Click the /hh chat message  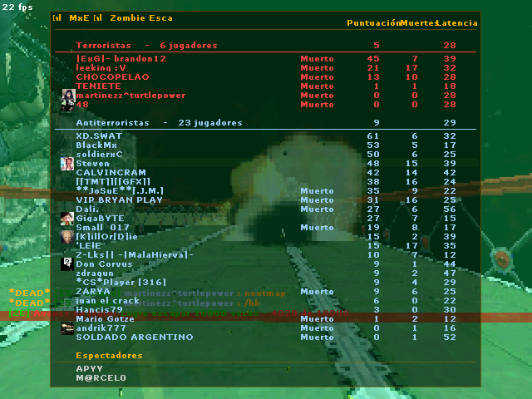click(x=252, y=303)
